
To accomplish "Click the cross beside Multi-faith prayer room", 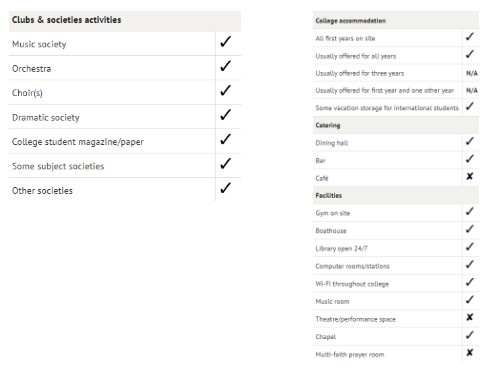I will (470, 352).
